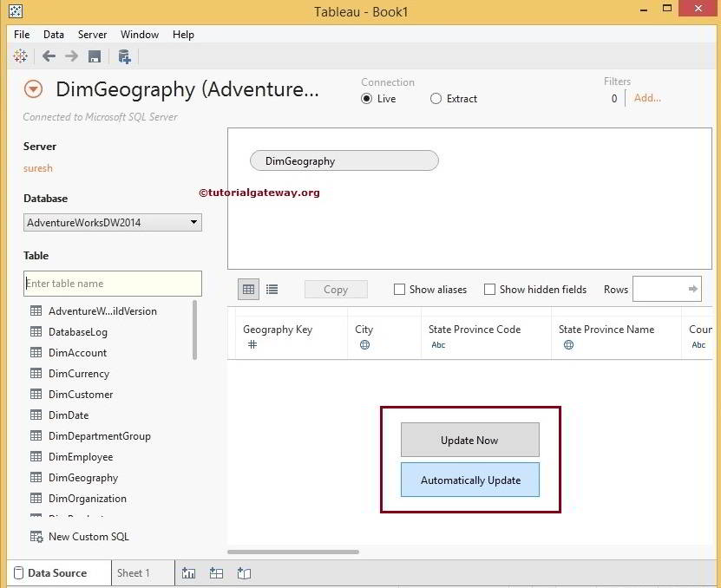Click the Enter table name search field
Screen dimensions: 721x588
coord(113,284)
